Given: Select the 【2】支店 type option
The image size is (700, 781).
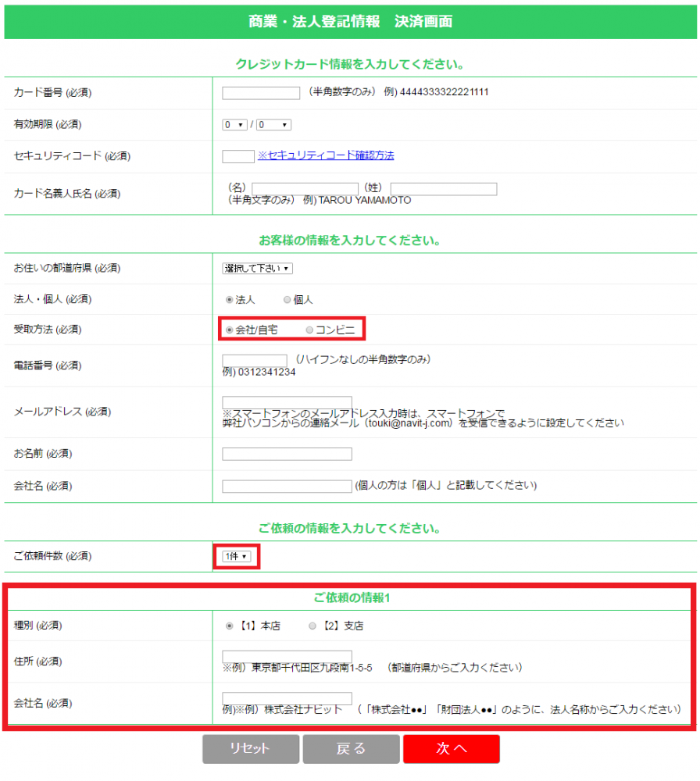Looking at the screenshot, I should 312,626.
